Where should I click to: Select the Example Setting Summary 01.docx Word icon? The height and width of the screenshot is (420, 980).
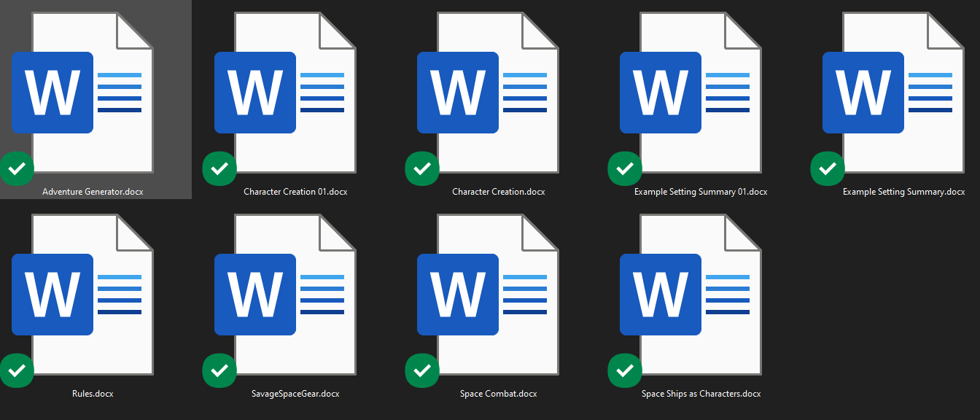coord(691,93)
